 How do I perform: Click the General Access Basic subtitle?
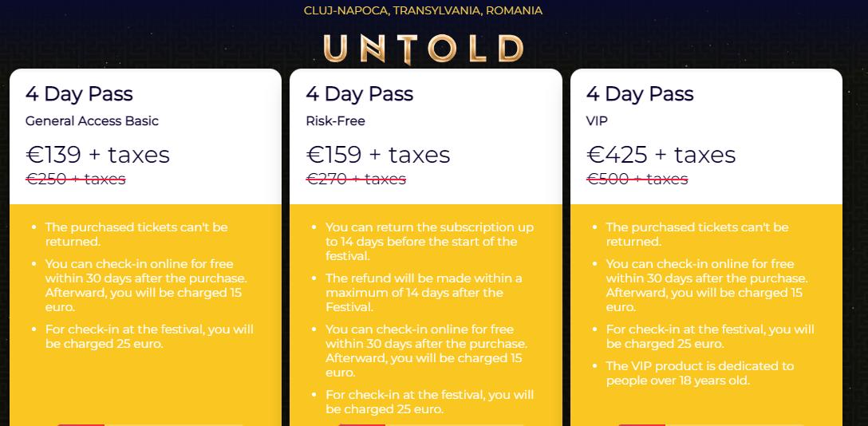click(x=92, y=121)
